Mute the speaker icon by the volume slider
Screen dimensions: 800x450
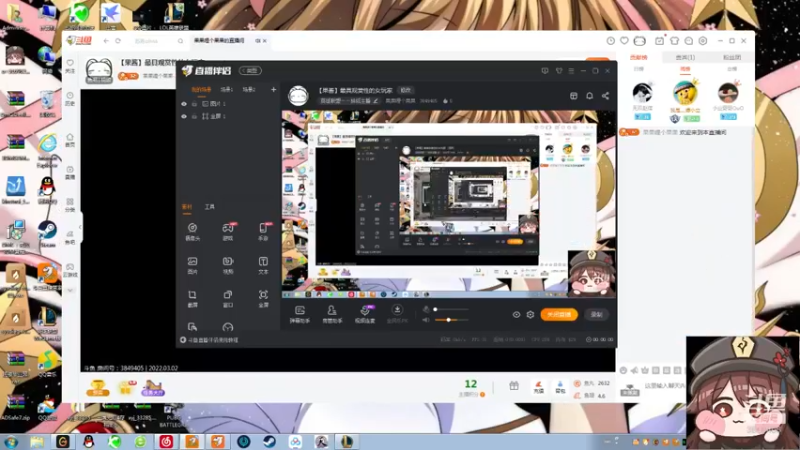426,320
